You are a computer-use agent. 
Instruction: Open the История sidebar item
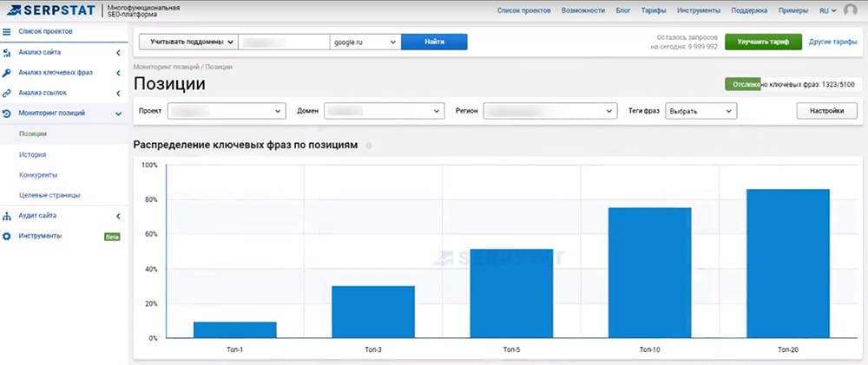(32, 154)
